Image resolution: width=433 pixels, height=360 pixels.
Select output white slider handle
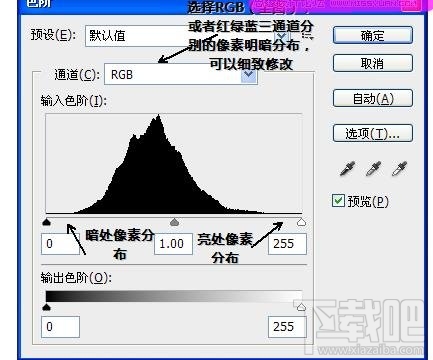point(301,307)
